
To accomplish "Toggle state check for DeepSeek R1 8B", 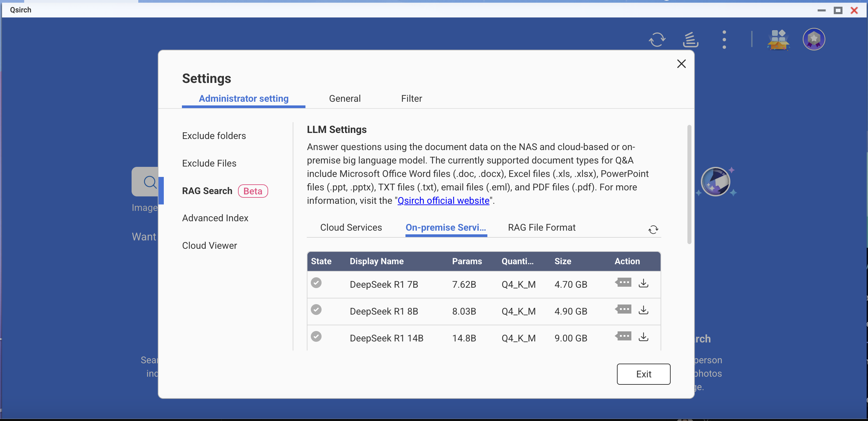I will (316, 310).
